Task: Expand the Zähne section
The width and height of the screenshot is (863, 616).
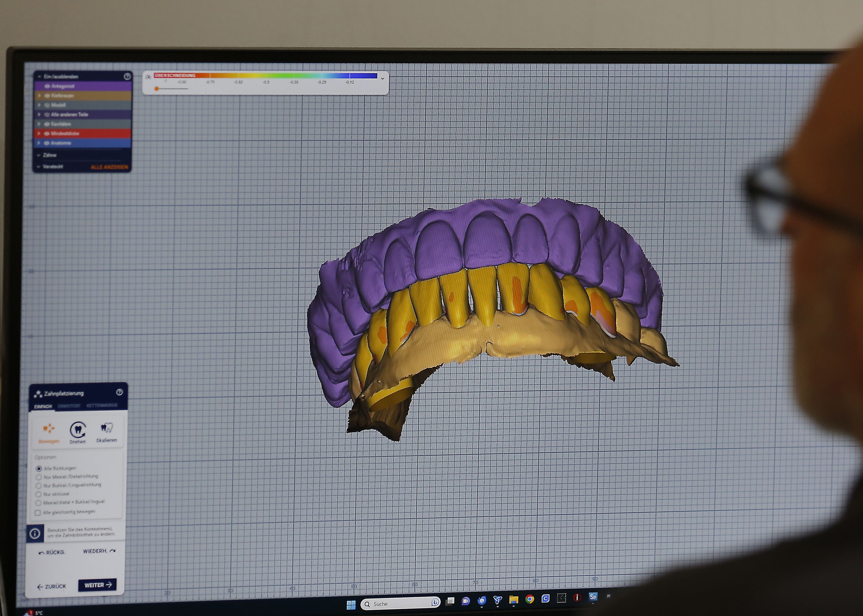Action: [39, 155]
